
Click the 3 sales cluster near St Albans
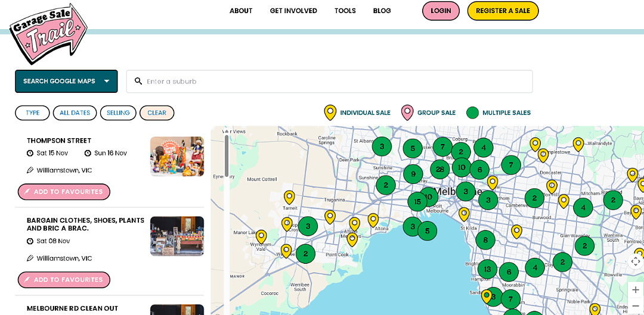pyautogui.click(x=382, y=146)
